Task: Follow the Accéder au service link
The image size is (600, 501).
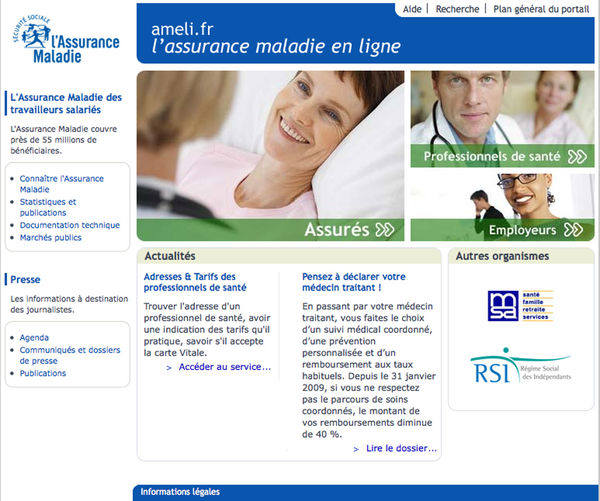Action: point(224,367)
